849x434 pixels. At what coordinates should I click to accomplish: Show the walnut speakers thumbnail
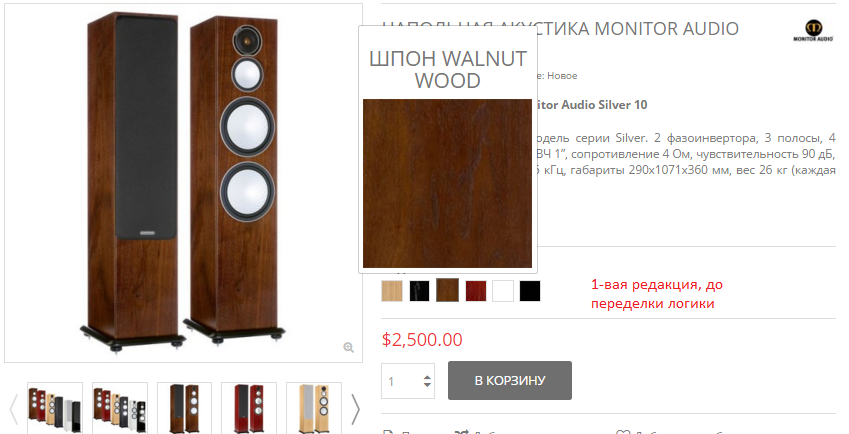pos(185,409)
